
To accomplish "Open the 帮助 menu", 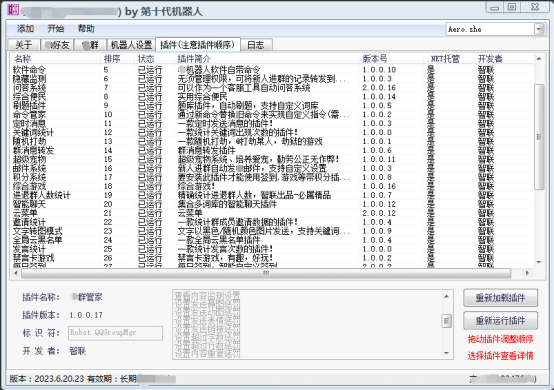I will 86,29.
